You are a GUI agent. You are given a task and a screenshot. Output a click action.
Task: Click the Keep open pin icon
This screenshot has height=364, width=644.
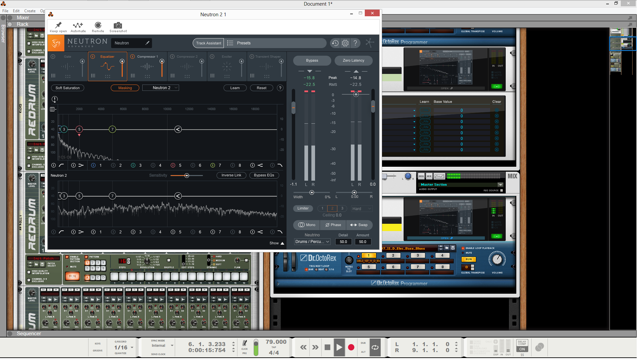tap(58, 25)
